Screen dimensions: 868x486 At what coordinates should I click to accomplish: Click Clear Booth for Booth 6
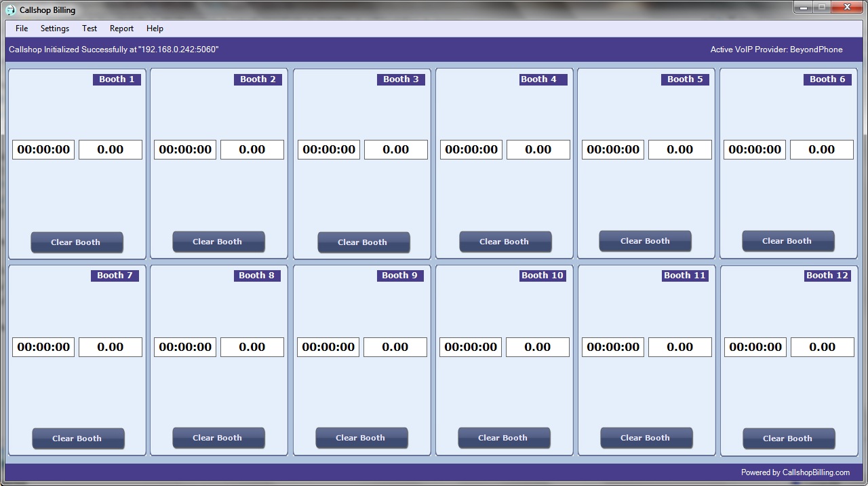[x=788, y=241]
